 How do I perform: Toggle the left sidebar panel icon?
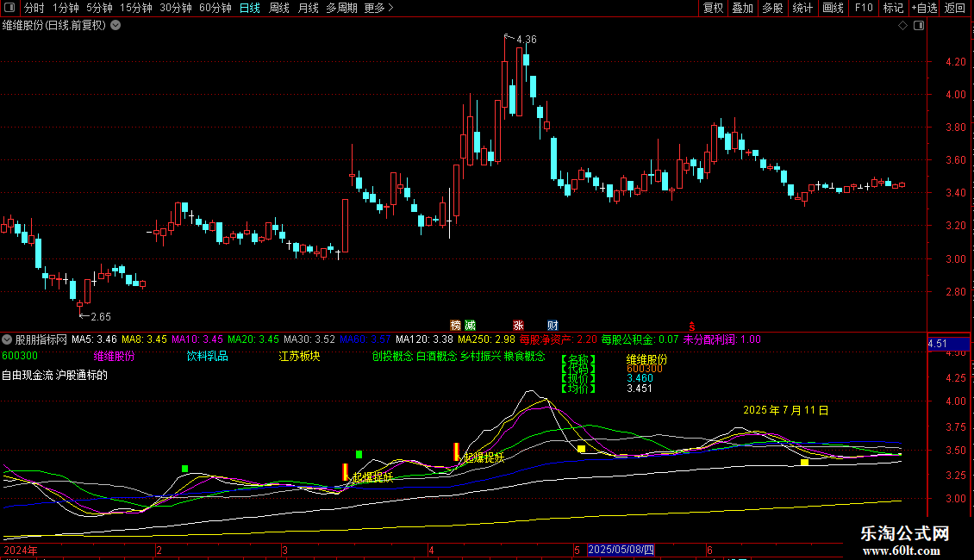point(9,8)
